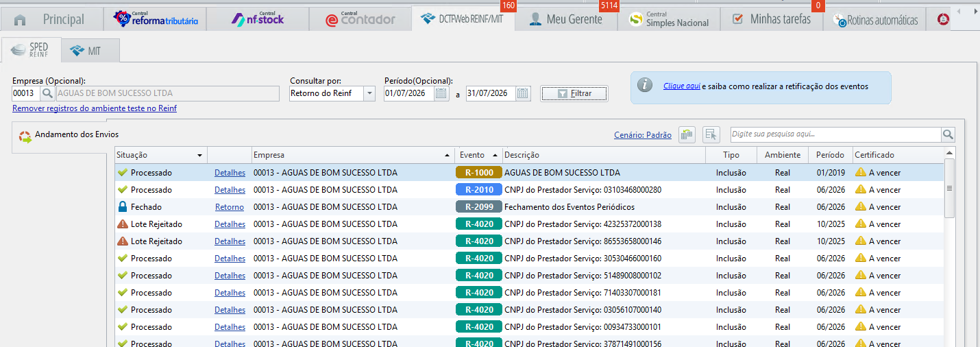Viewport: 980px width, 347px height.
Task: Select the row Fechamento dos Eventos Periódicos
Action: tap(529, 207)
